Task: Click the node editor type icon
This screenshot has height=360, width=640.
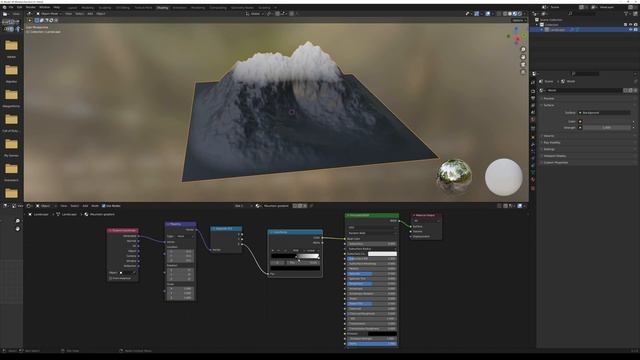Action: tap(29, 206)
